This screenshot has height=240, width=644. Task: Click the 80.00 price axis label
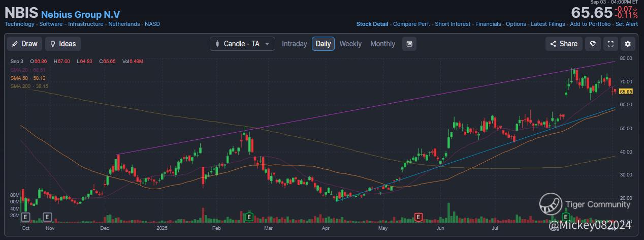626,58
